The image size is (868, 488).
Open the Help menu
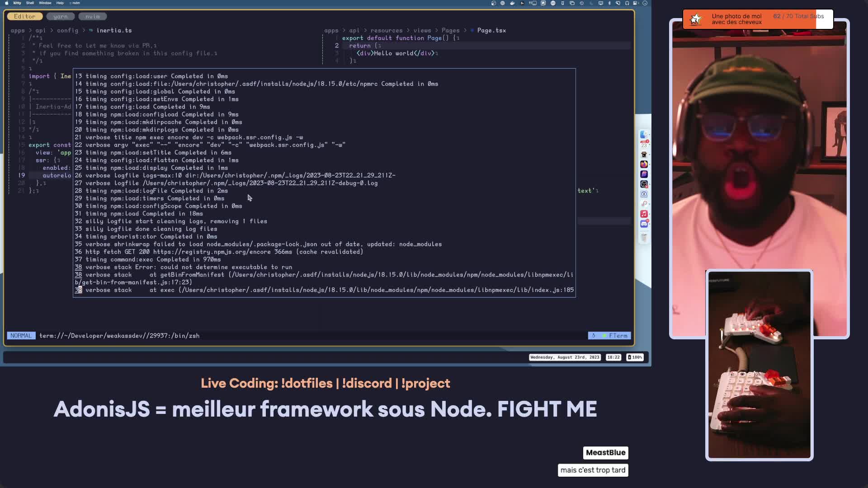(60, 3)
